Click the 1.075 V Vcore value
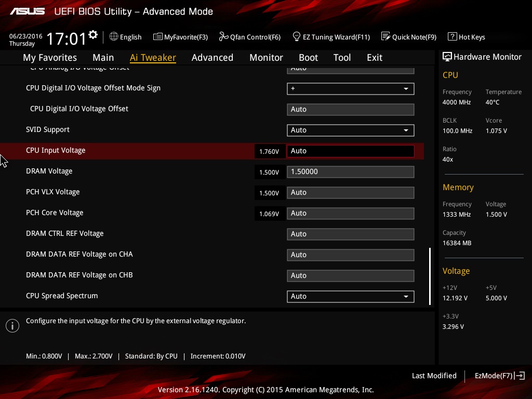532x399 pixels. [496, 131]
